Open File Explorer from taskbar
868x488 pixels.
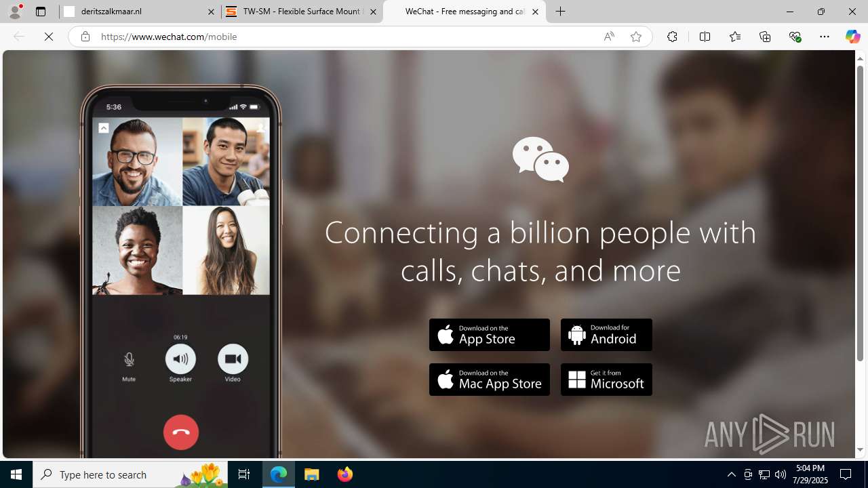[x=312, y=474]
